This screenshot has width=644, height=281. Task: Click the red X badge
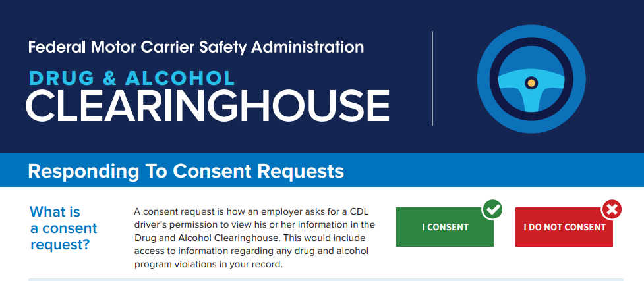coord(612,210)
